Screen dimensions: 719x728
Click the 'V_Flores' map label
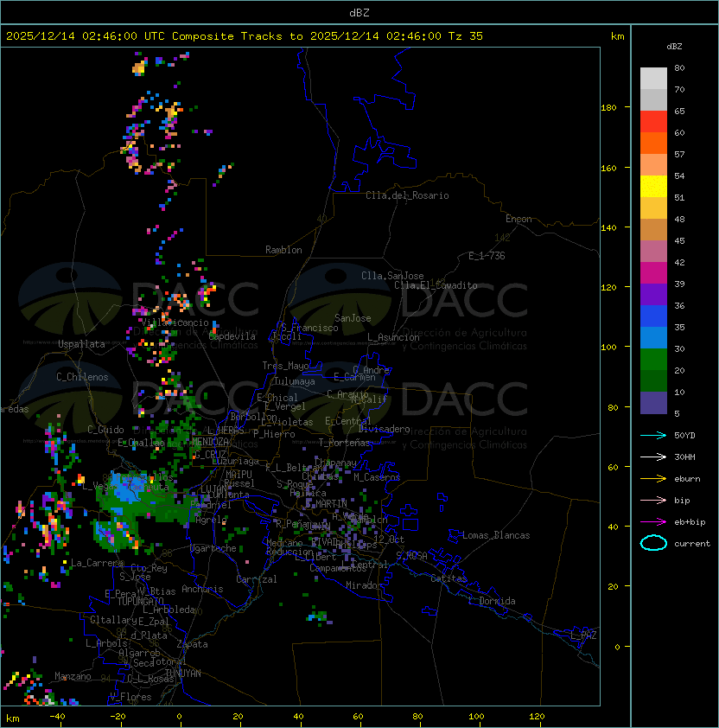click(x=130, y=697)
